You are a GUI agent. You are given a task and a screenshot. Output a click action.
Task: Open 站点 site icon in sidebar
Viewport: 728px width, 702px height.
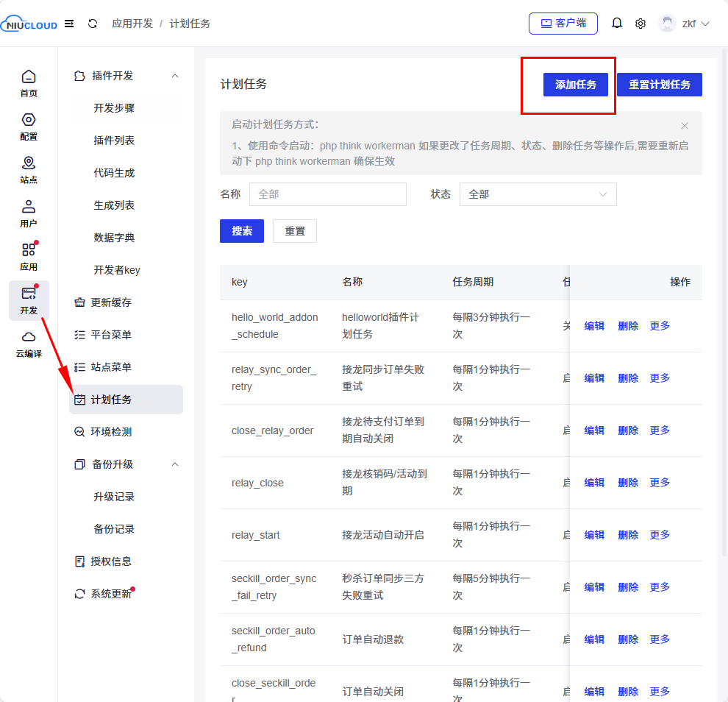29,169
